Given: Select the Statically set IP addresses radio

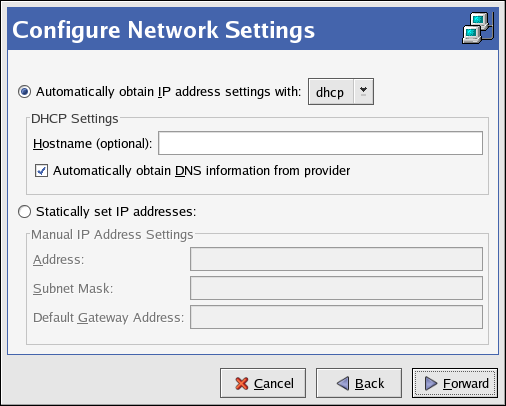Looking at the screenshot, I should pos(24,212).
